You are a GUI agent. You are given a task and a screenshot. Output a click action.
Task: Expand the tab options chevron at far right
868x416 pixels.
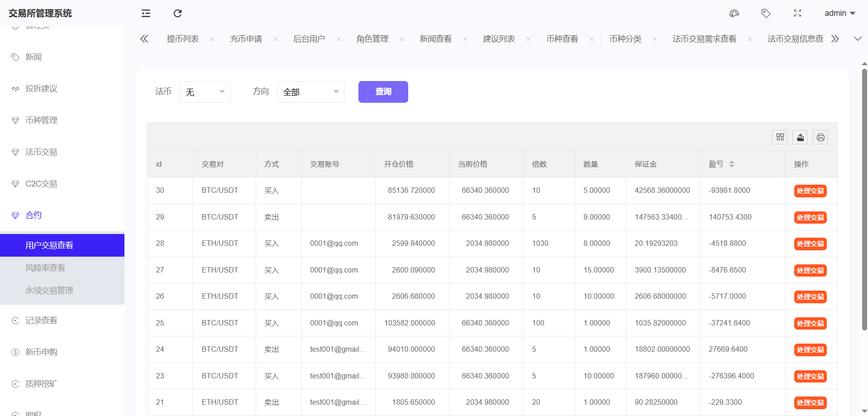[x=858, y=39]
